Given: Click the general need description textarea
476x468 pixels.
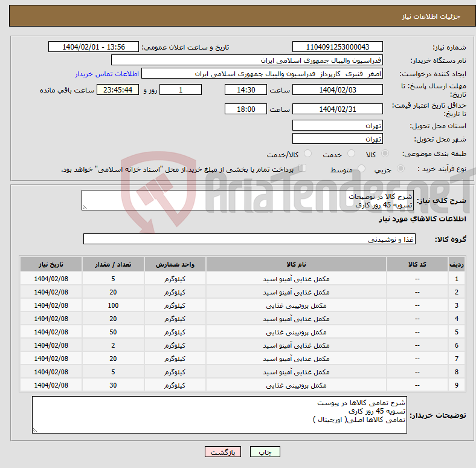Looking at the screenshot, I should point(248,200).
